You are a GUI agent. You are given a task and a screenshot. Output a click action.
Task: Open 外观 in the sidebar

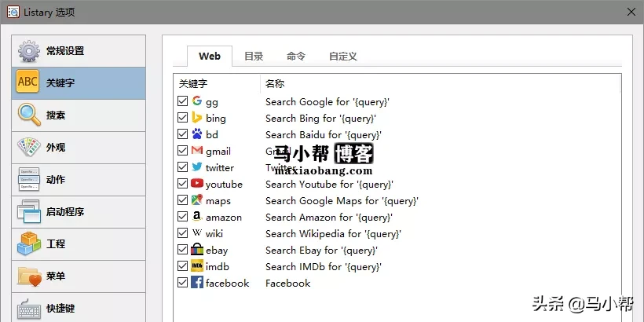79,148
